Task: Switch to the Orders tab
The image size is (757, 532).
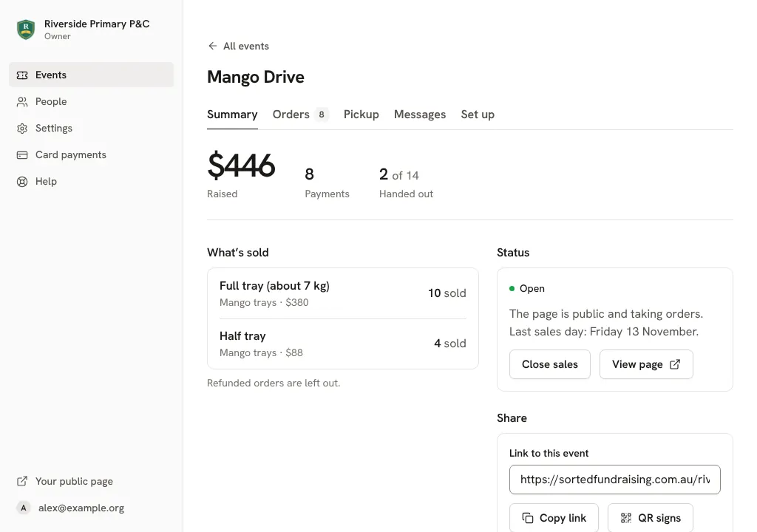Action: pos(300,115)
